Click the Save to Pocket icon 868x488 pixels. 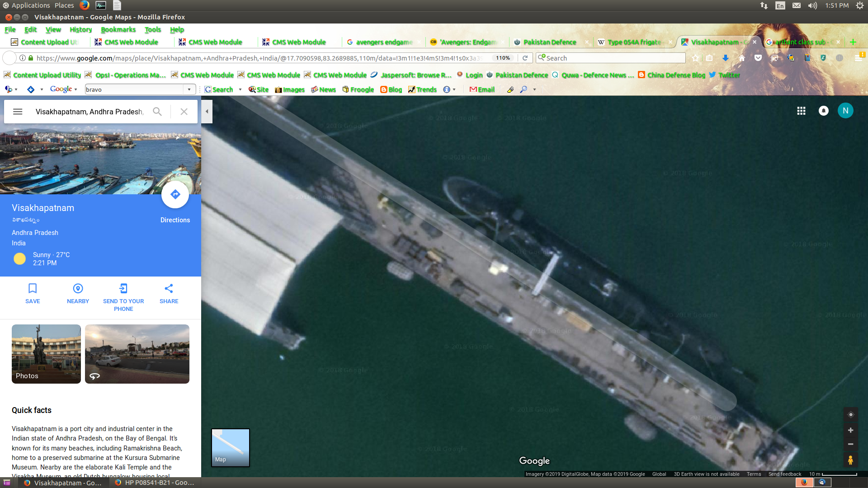[x=758, y=58]
